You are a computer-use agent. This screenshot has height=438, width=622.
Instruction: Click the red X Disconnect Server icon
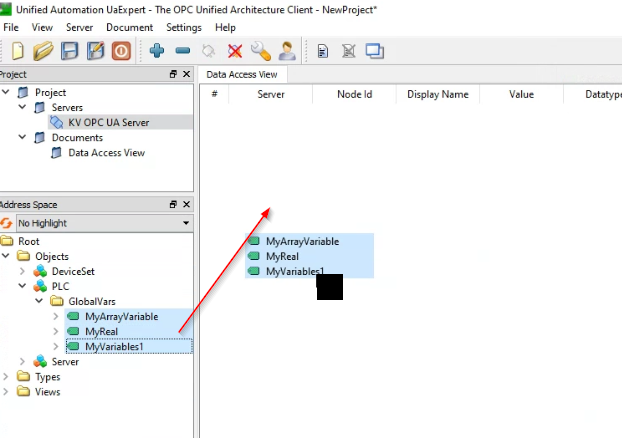point(235,51)
